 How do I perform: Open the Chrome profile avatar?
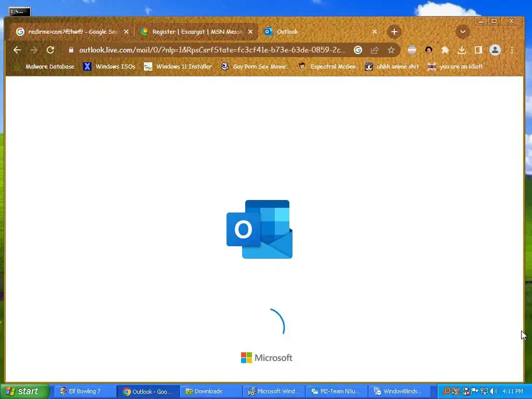point(495,50)
